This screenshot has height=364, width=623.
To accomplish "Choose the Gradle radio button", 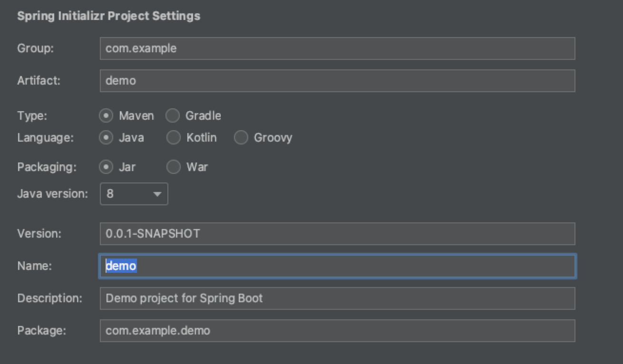I will point(173,115).
